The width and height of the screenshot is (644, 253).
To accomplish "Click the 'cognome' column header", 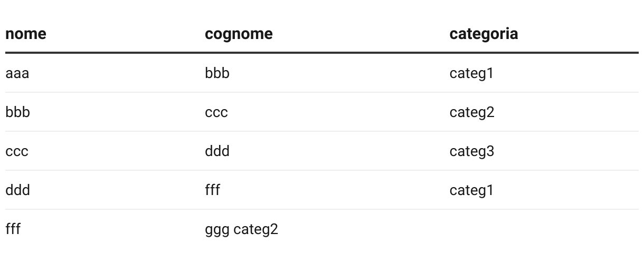I will pyautogui.click(x=239, y=34).
